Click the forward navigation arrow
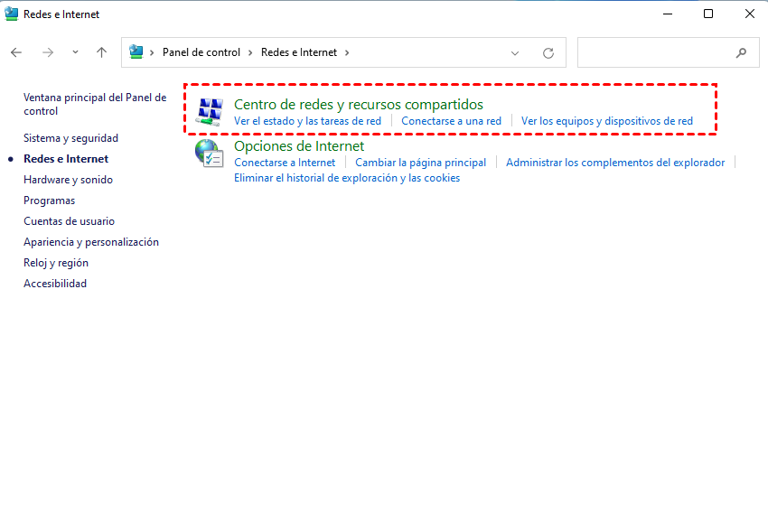This screenshot has height=532, width=768. click(x=48, y=52)
